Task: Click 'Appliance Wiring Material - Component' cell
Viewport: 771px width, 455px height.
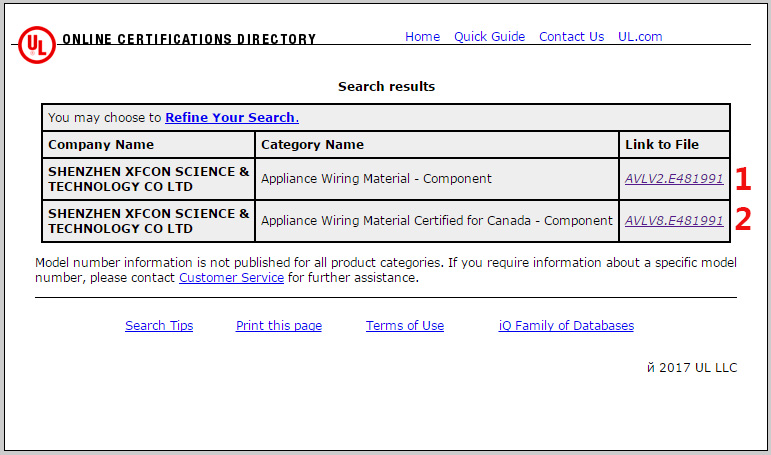Action: 437,179
